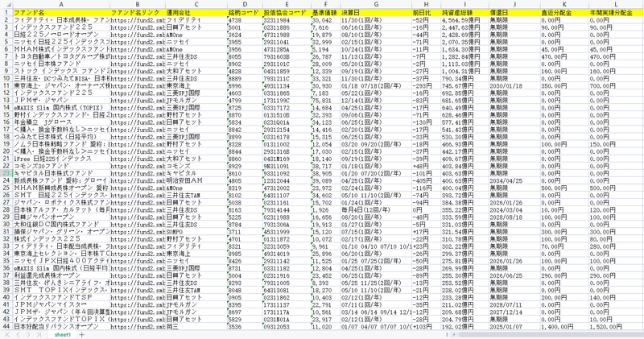Select row 23 header
Viewport: 644px width, 339px height.
pyautogui.click(x=6, y=173)
